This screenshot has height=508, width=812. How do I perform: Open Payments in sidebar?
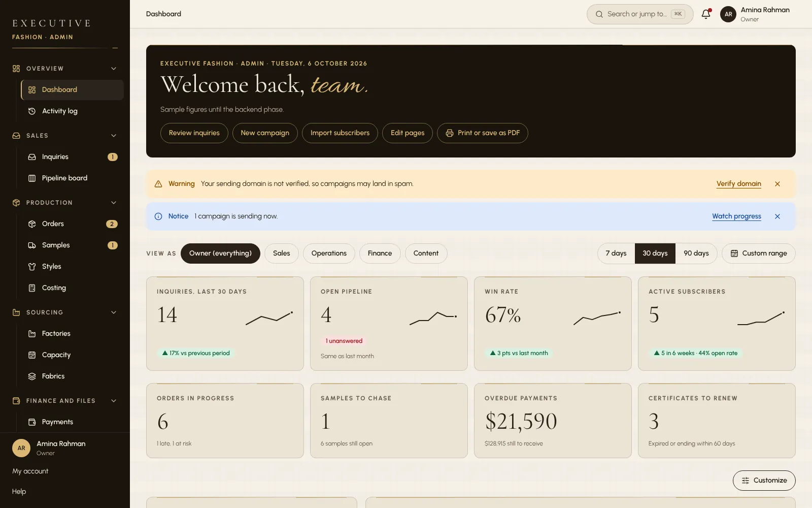(72, 422)
